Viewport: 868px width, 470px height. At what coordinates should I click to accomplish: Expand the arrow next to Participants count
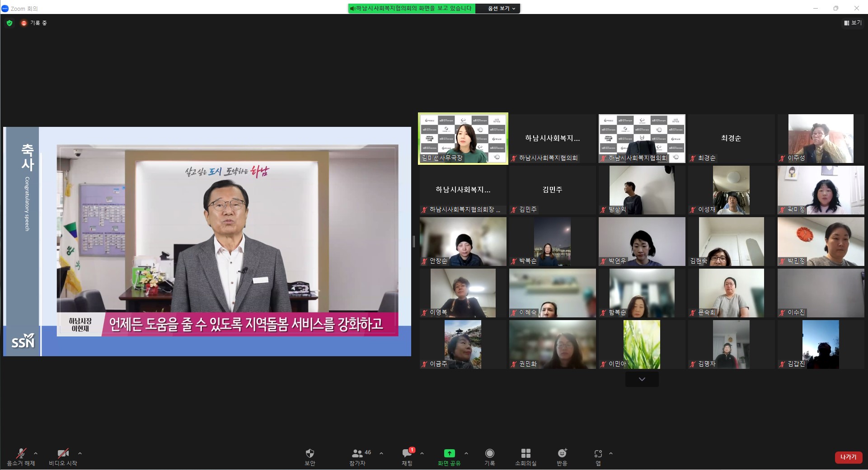click(x=381, y=453)
